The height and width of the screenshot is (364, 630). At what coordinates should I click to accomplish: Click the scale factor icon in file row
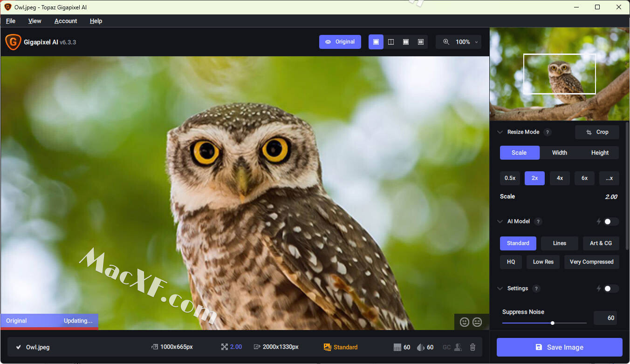(224, 347)
